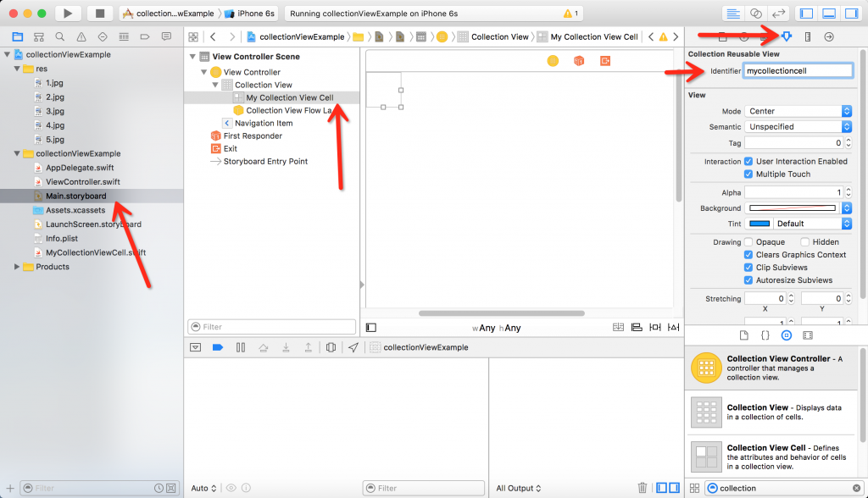Open the assistant editor
This screenshot has height=498, width=868.
click(x=756, y=13)
